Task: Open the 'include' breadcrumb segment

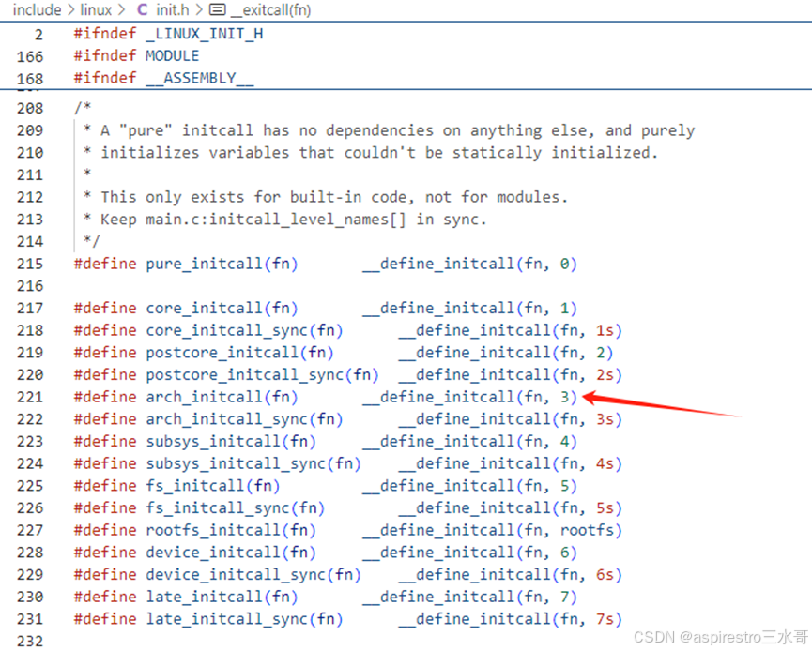Action: coord(37,9)
